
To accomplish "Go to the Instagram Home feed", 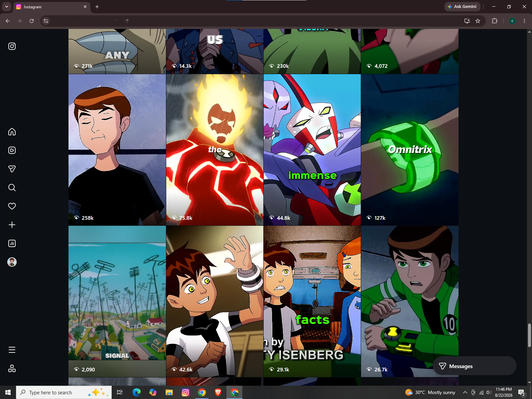I will 12,132.
